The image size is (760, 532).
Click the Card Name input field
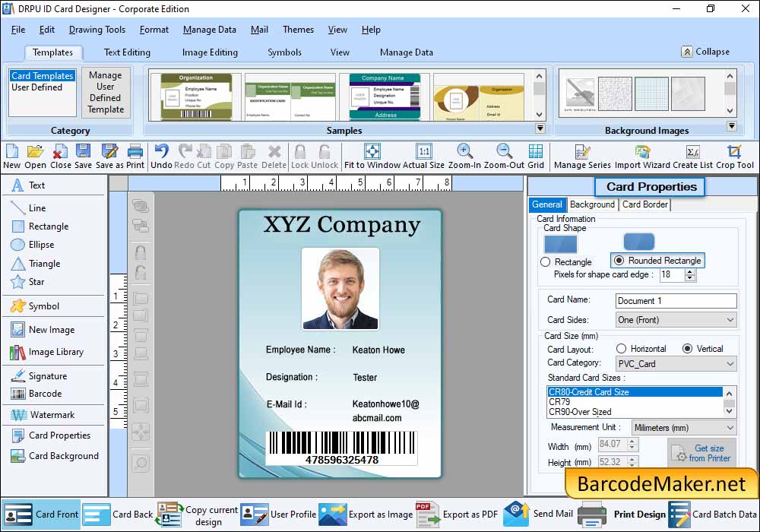[676, 301]
